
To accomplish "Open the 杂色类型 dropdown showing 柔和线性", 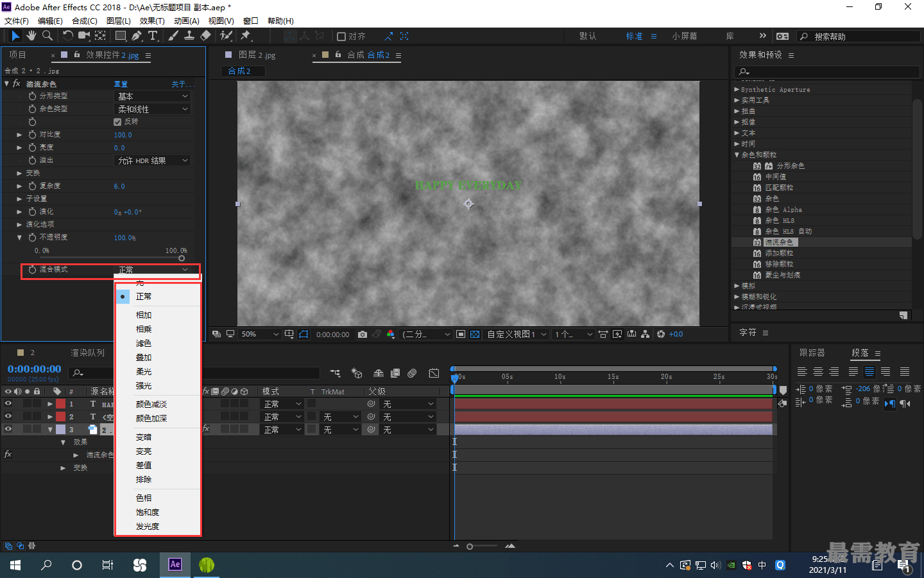I will coord(153,109).
